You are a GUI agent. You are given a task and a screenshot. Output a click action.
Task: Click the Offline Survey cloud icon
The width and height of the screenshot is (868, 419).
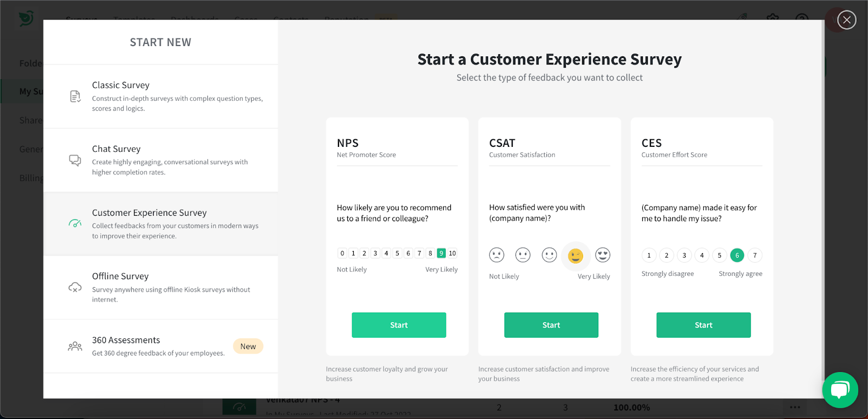point(75,287)
